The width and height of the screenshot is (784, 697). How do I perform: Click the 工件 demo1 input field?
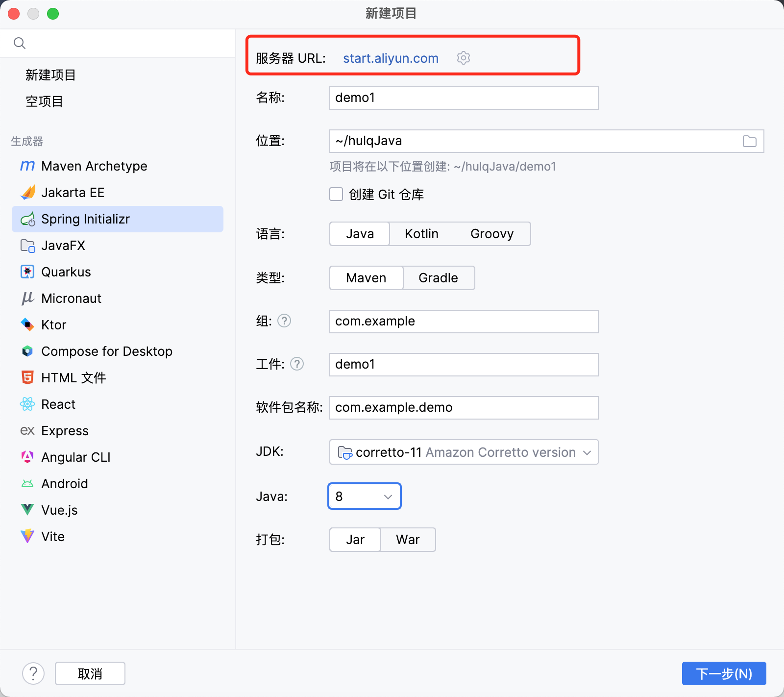click(x=464, y=365)
